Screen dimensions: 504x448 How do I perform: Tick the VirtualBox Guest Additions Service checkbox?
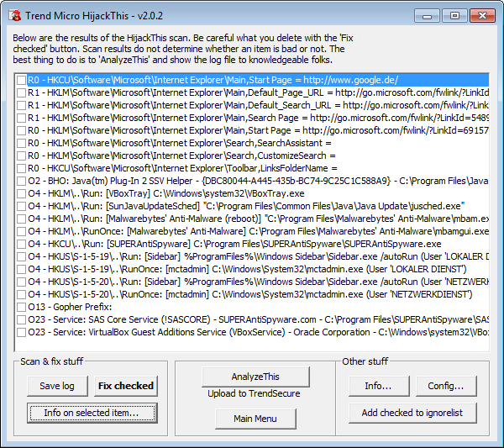pos(21,332)
